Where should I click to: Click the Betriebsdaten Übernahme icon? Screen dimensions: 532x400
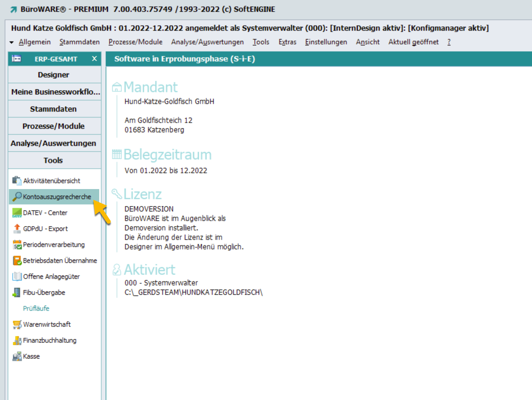coord(17,261)
